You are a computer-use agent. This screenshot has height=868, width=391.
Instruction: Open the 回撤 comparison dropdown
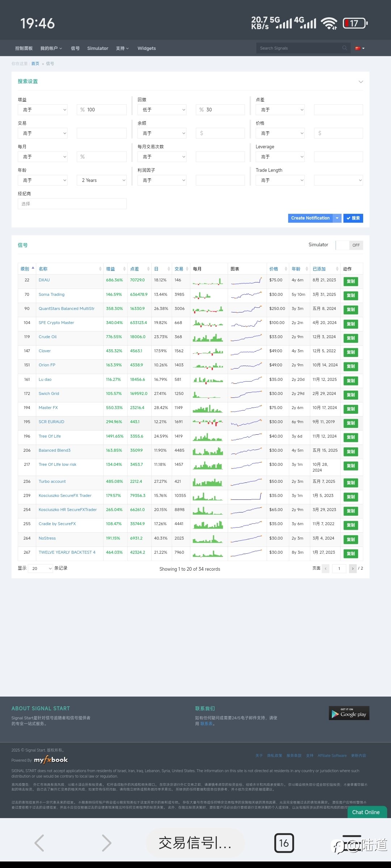[162, 110]
